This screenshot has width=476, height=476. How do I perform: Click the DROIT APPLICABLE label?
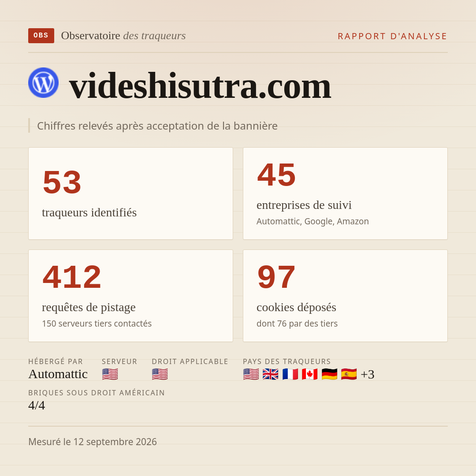coord(190,361)
